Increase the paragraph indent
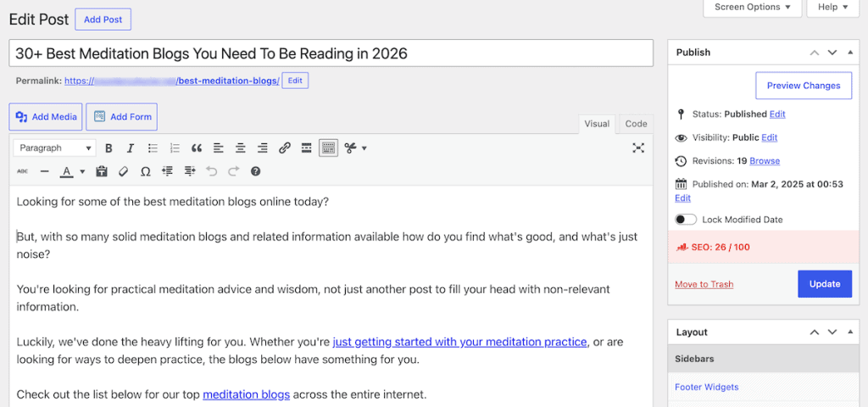Viewport: 868px width, 407px height. pos(190,171)
